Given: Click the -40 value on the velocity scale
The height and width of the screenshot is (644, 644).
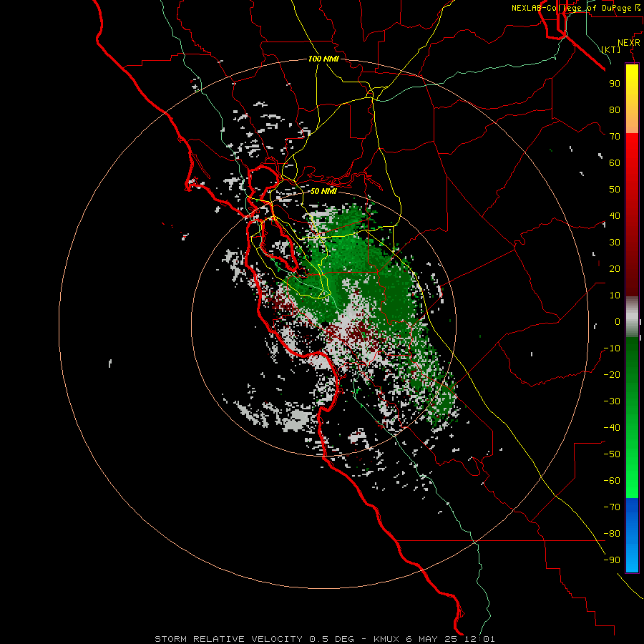Looking at the screenshot, I should click(x=612, y=428).
